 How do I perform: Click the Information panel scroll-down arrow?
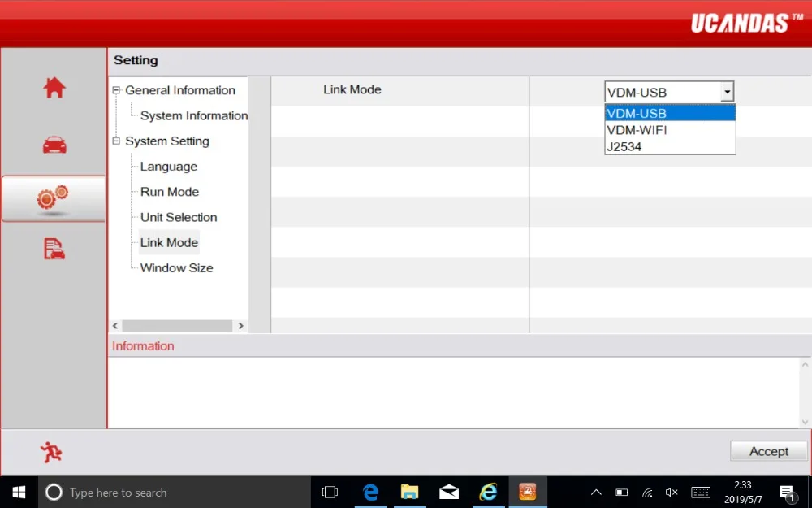(805, 421)
